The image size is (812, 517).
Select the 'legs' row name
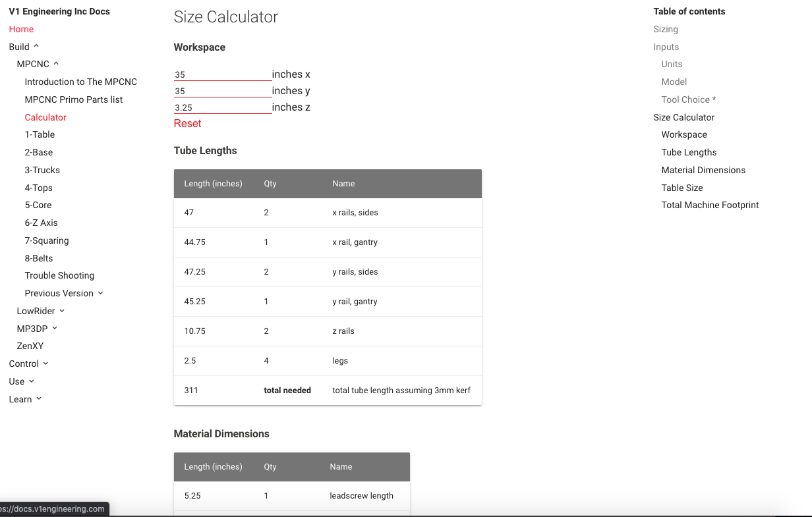click(x=340, y=361)
